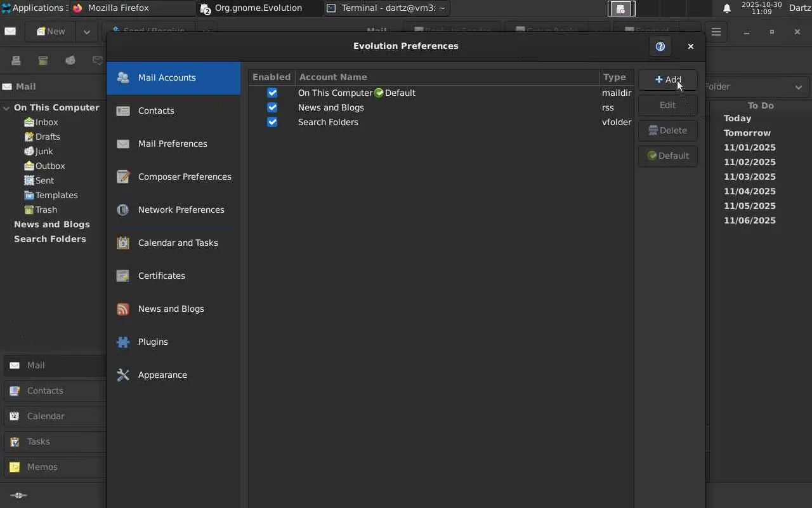Viewport: 812px width, 508px height.
Task: Click the Sent folder icon
Action: click(29, 180)
